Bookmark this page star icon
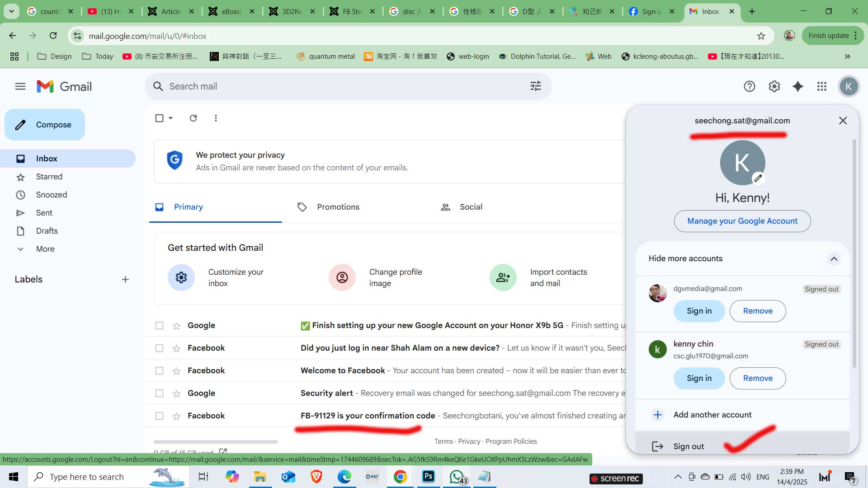This screenshot has height=488, width=868. (x=761, y=36)
